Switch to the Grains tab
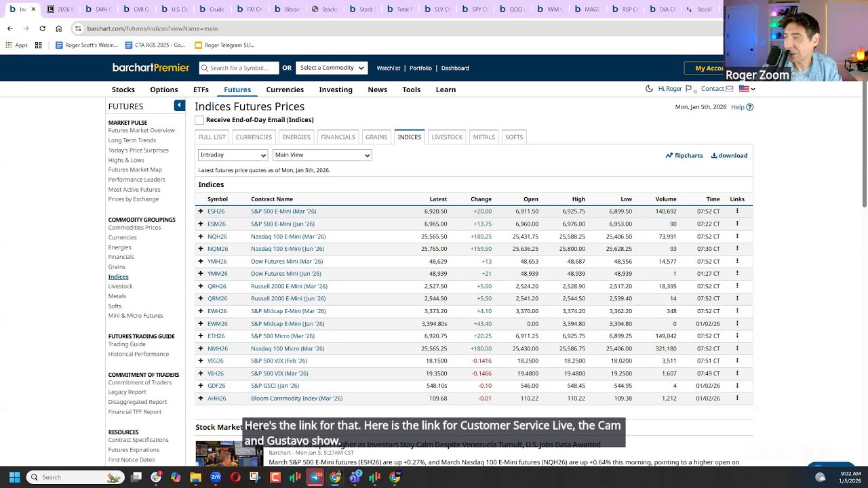868x488 pixels. (x=376, y=137)
